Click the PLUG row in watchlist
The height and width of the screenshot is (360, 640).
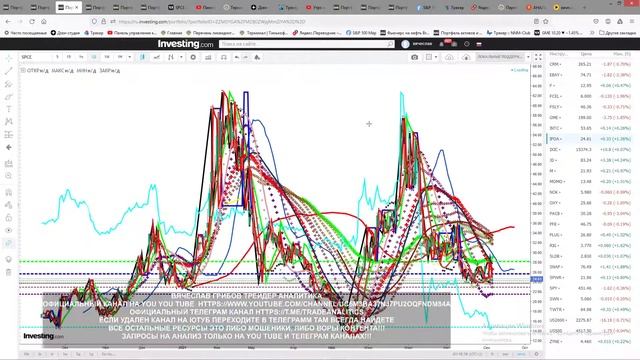[590, 235]
